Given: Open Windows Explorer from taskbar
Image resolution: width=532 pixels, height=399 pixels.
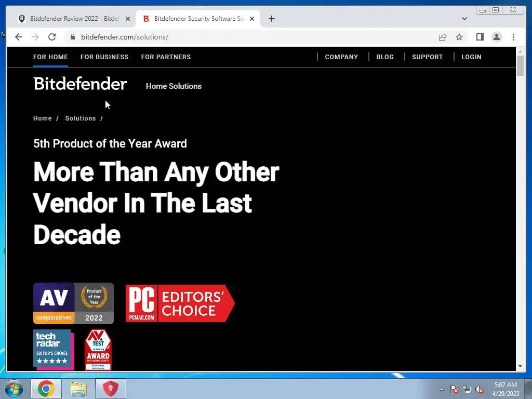Looking at the screenshot, I should pos(78,389).
